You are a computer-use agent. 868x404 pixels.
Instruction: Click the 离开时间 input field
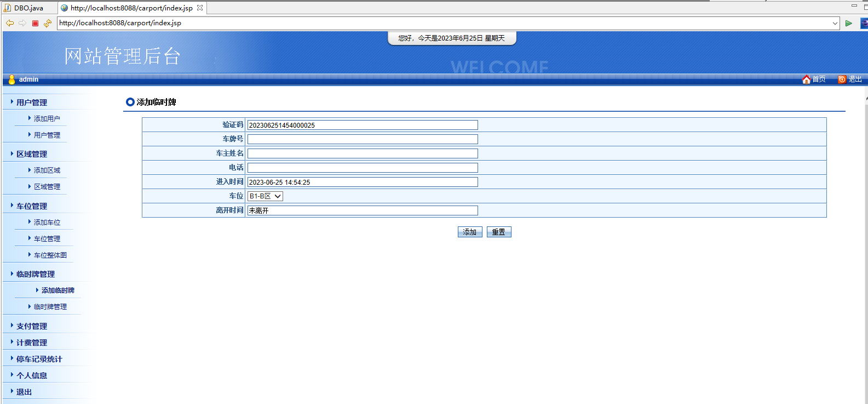[x=363, y=210]
